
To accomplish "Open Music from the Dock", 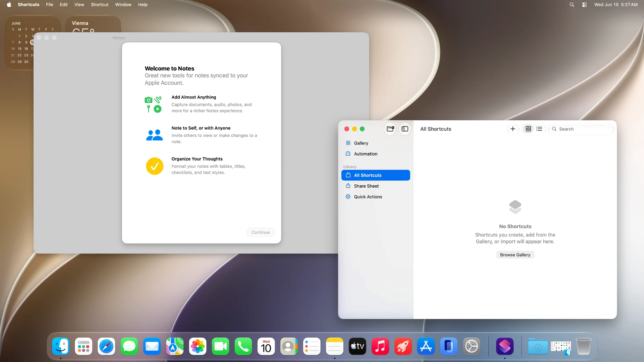I will [380, 346].
